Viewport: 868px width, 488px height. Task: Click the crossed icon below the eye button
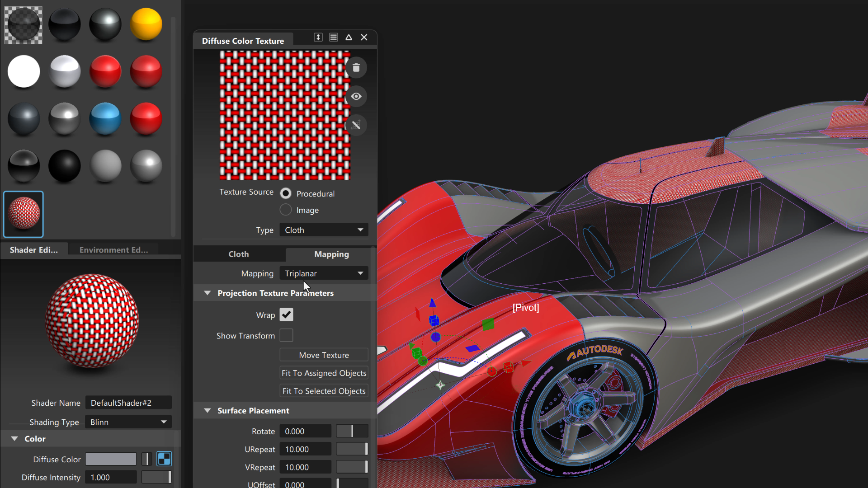[356, 125]
